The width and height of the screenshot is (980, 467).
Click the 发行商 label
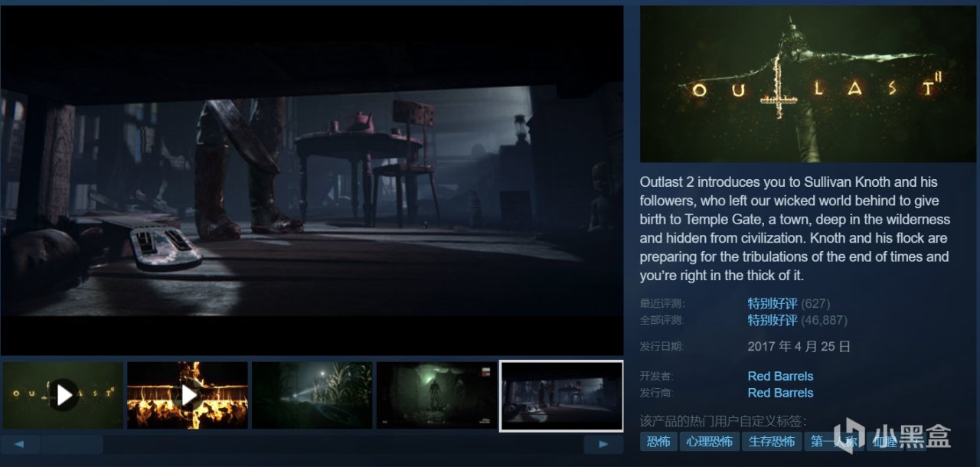click(x=656, y=393)
